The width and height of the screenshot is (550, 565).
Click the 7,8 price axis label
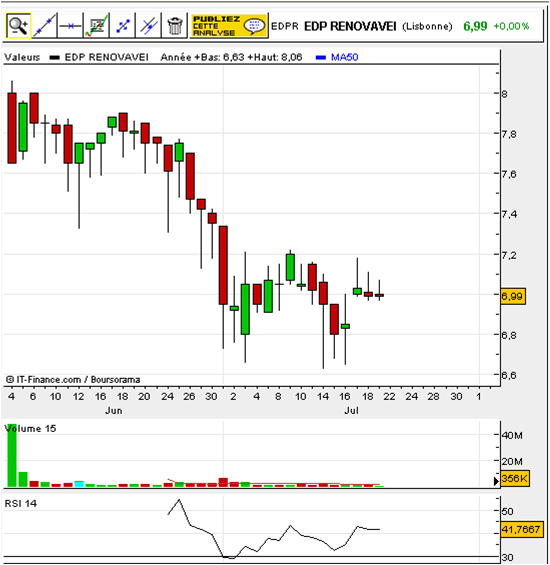click(x=509, y=134)
